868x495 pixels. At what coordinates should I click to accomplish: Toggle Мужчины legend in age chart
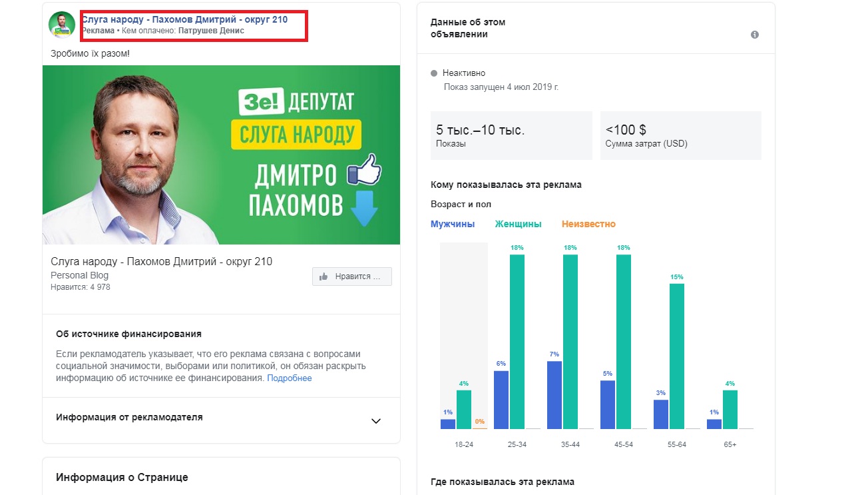[453, 224]
